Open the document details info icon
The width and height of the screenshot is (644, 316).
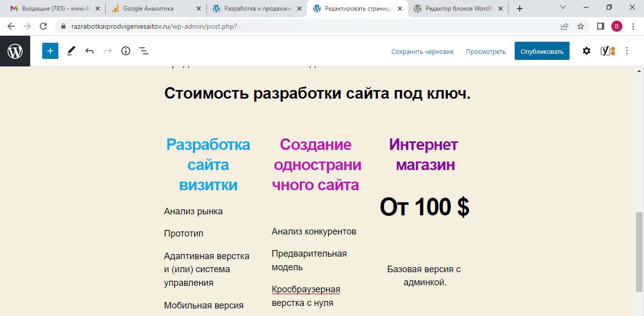126,51
